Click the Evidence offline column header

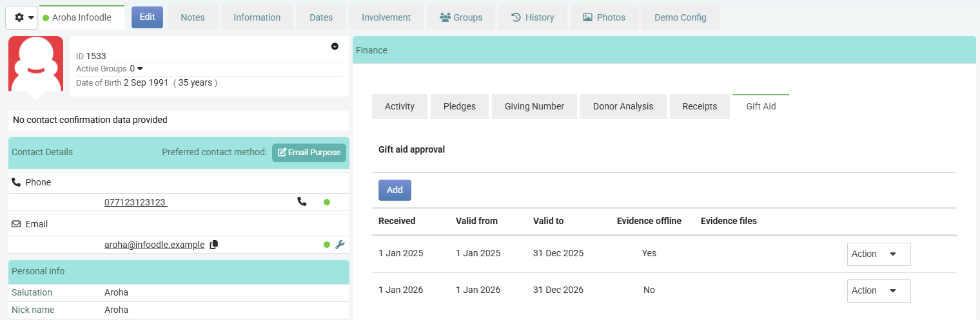649,221
